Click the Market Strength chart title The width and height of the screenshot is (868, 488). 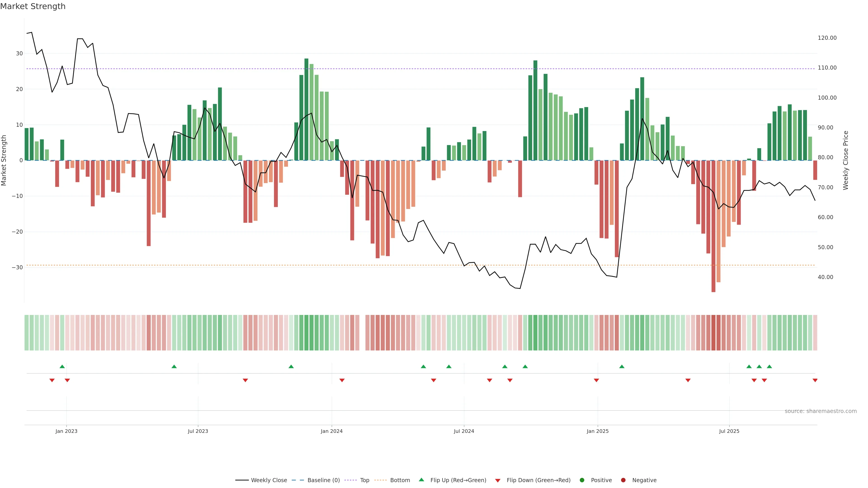33,6
